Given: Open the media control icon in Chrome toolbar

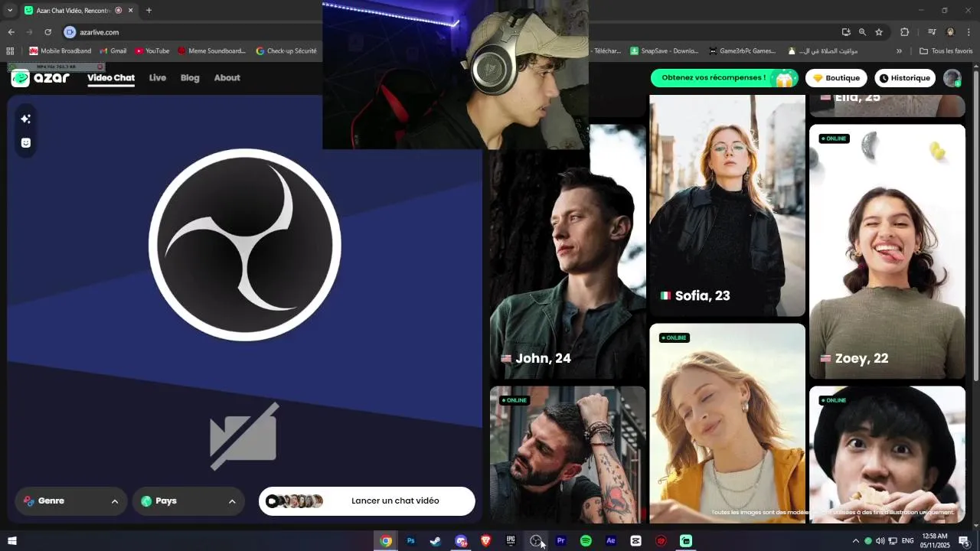Looking at the screenshot, I should [x=932, y=32].
